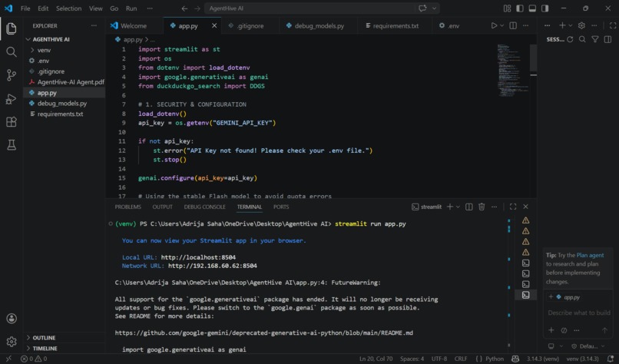Open the Plan agent link in tip
619x364 pixels.
click(x=590, y=255)
